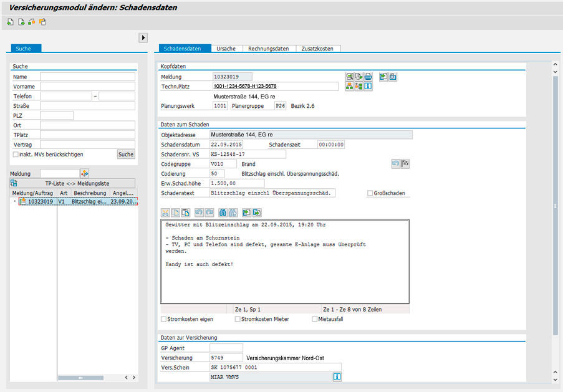Click the checkered flag icon near Codegruppe

click(405, 164)
